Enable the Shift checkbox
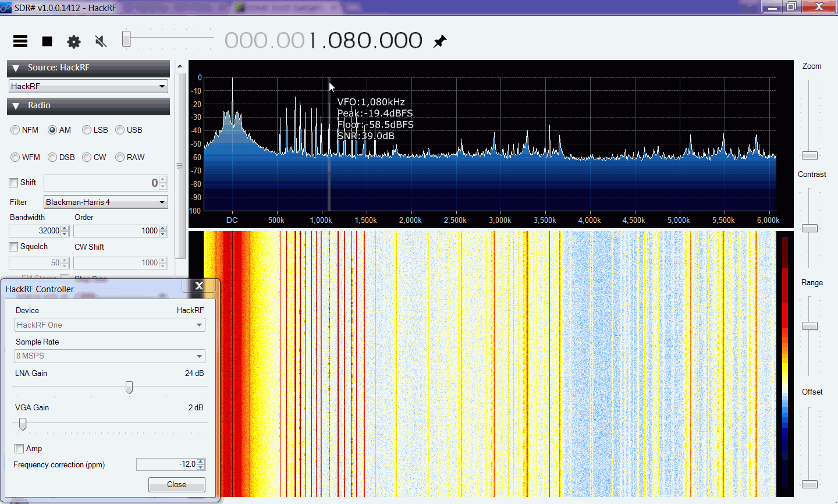Image resolution: width=838 pixels, height=504 pixels. point(13,183)
